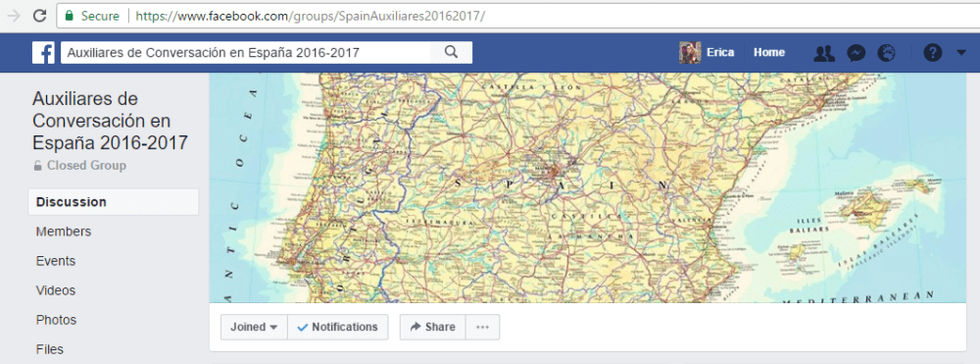Image resolution: width=980 pixels, height=364 pixels.
Task: Click the group title in sidebar
Action: (110, 121)
